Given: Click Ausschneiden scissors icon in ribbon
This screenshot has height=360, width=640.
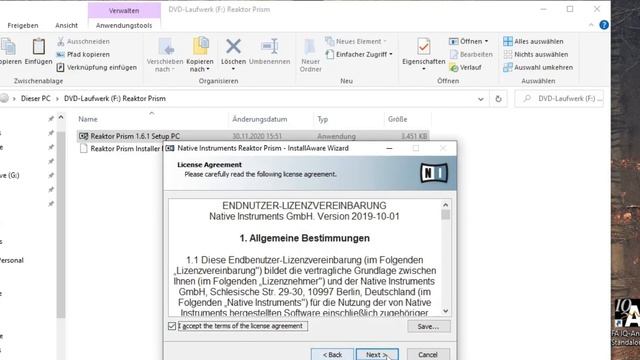Looking at the screenshot, I should [61, 41].
